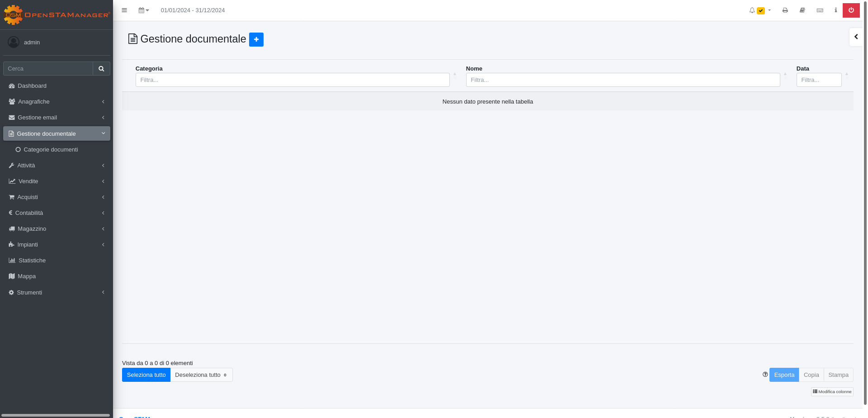
Task: Expand the Contabilità sidebar section
Action: [57, 213]
